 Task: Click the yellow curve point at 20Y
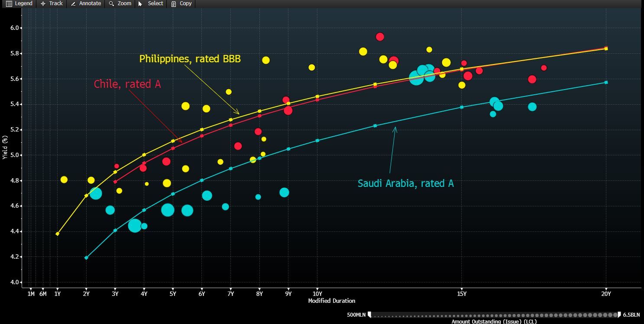[x=606, y=48]
